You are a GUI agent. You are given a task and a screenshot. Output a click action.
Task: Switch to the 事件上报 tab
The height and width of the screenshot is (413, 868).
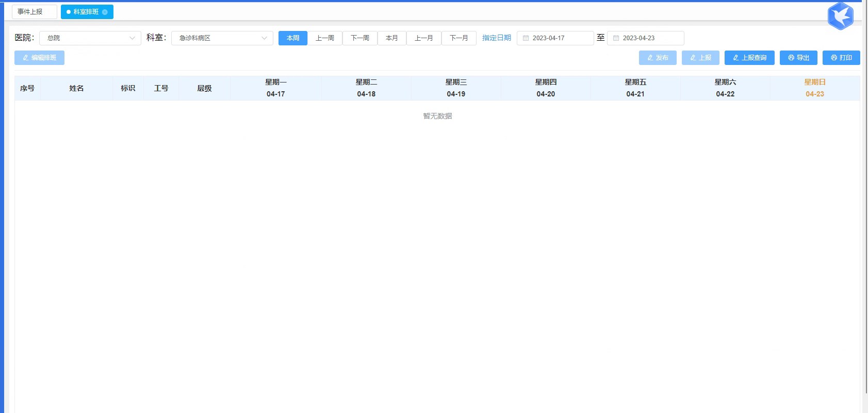click(34, 11)
